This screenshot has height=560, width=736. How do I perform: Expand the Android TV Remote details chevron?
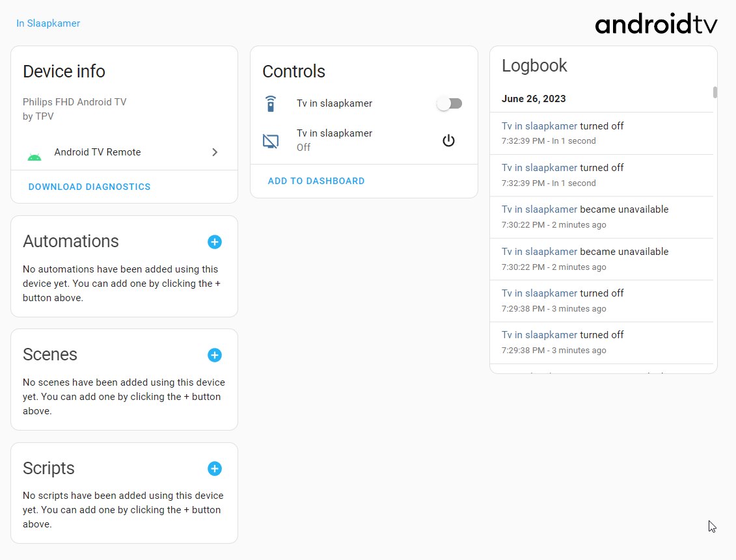pos(215,152)
